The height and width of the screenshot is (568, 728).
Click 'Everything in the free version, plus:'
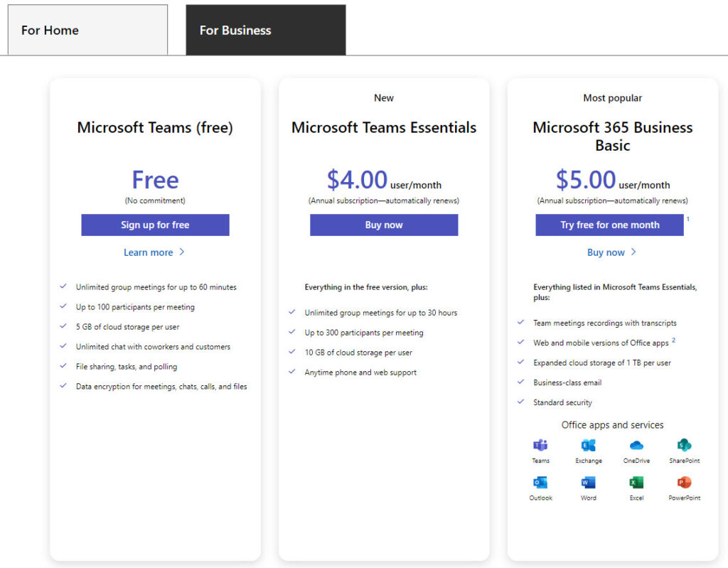pyautogui.click(x=366, y=287)
